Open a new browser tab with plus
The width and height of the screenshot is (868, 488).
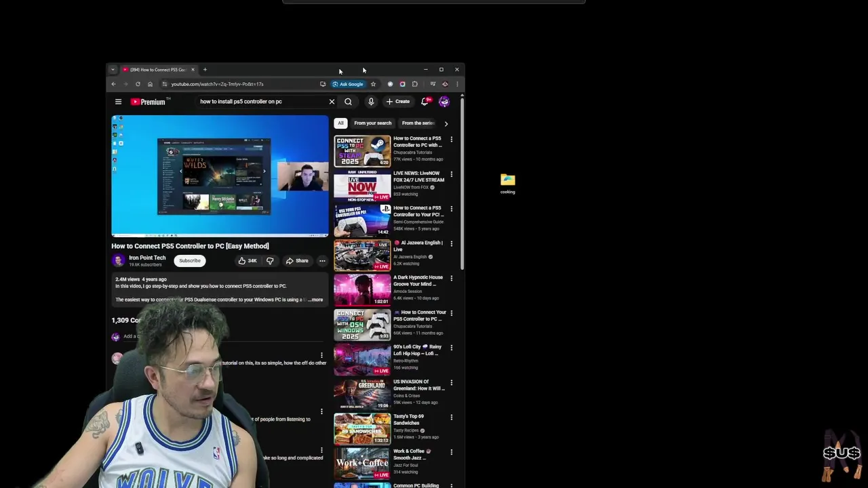205,69
